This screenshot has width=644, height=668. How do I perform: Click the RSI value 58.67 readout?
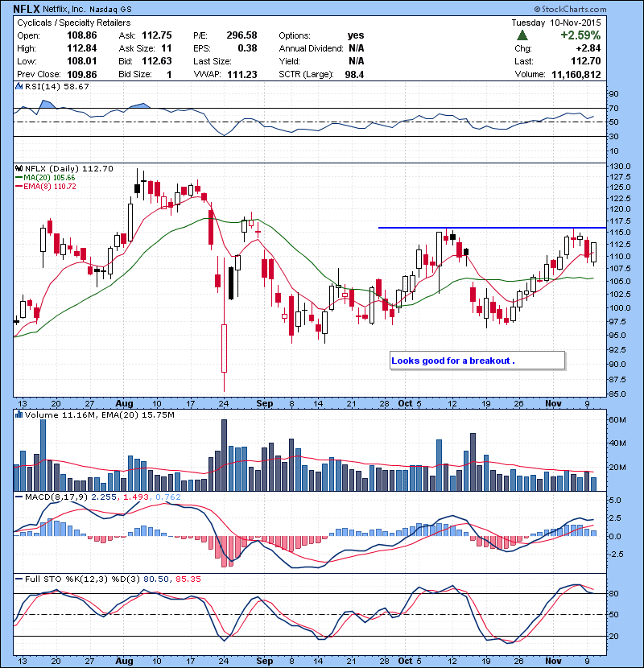tap(76, 86)
